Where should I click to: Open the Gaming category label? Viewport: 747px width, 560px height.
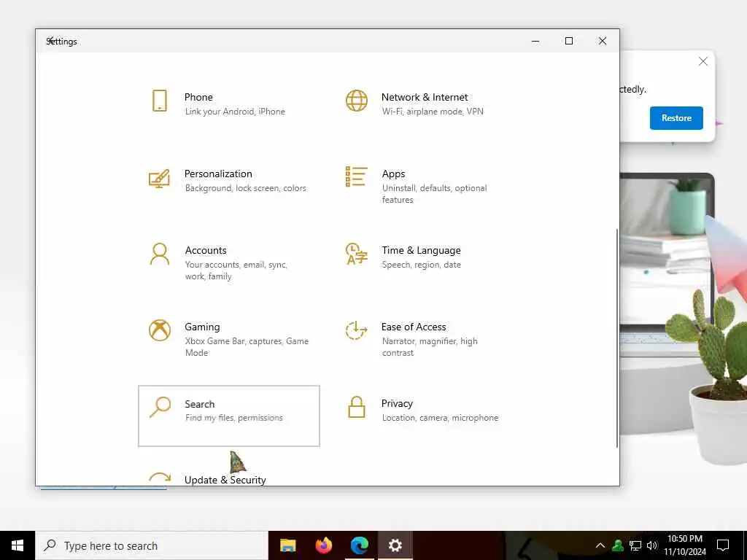point(203,327)
